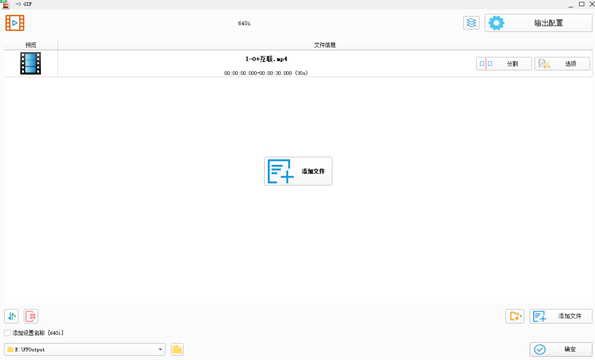The width and height of the screenshot is (595, 360).
Task: Click the 分割 split button
Action: click(504, 63)
